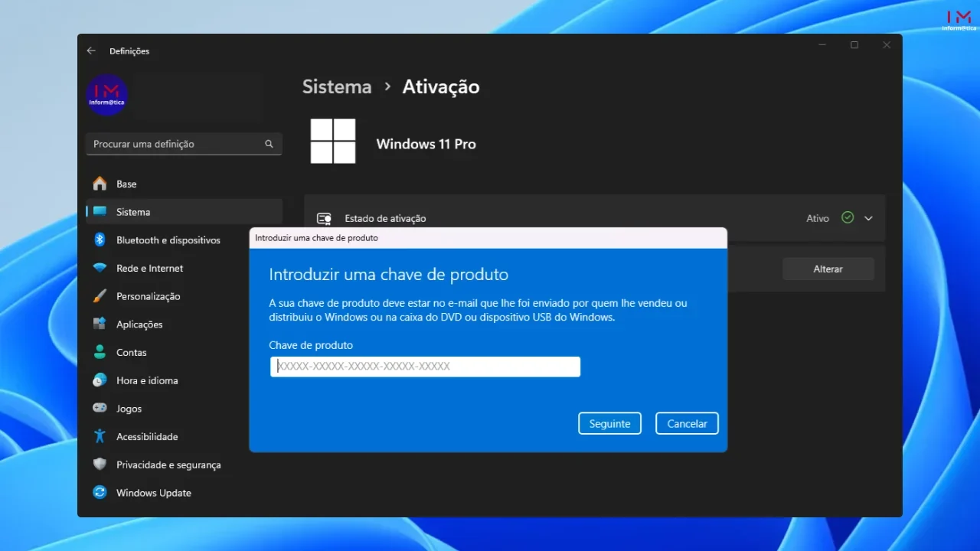
Task: Click the Privacidade e segurança shield icon
Action: [100, 465]
